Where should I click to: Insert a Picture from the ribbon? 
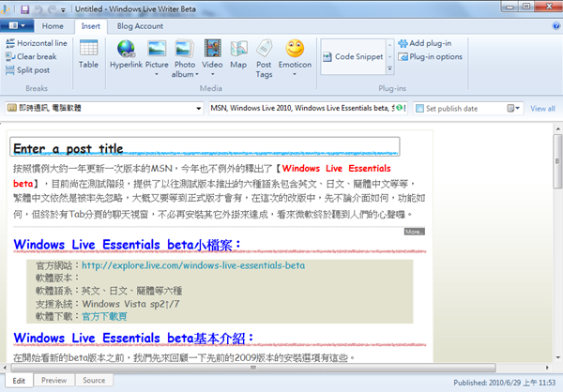[157, 54]
